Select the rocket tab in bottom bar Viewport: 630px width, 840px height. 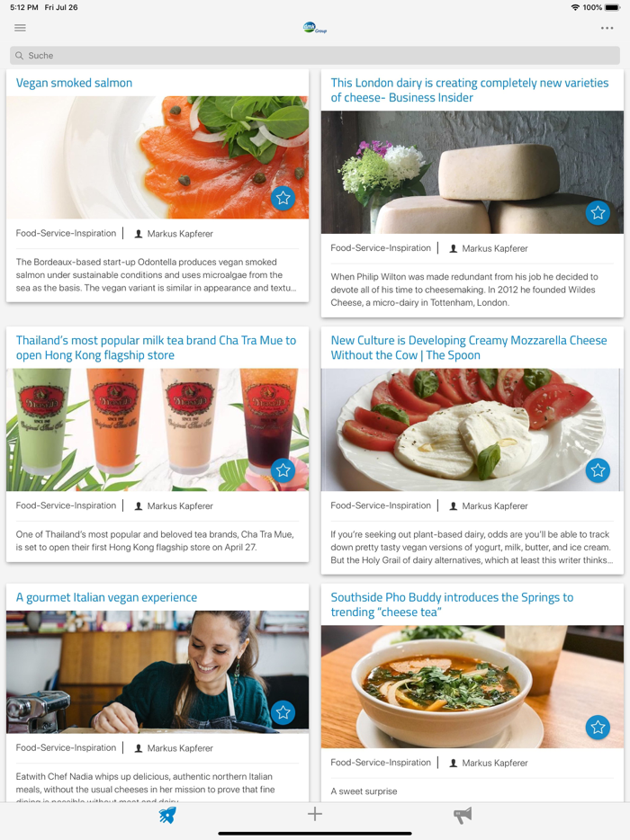click(x=167, y=815)
